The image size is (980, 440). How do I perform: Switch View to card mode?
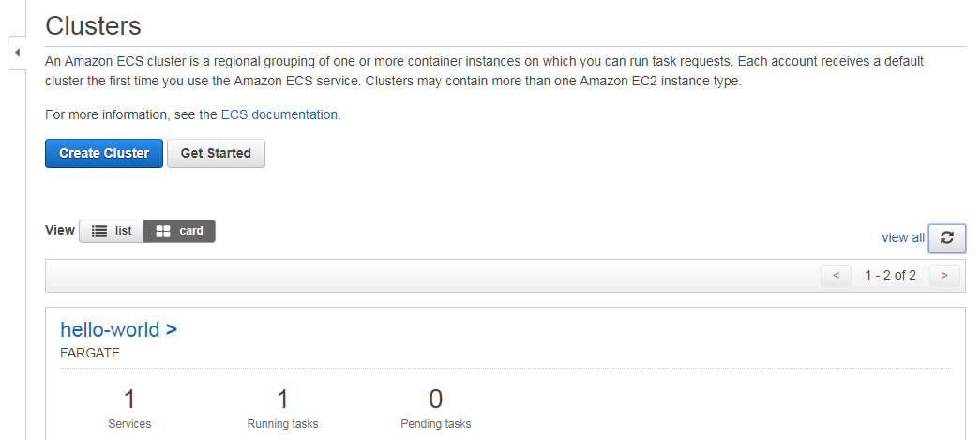[x=179, y=231]
